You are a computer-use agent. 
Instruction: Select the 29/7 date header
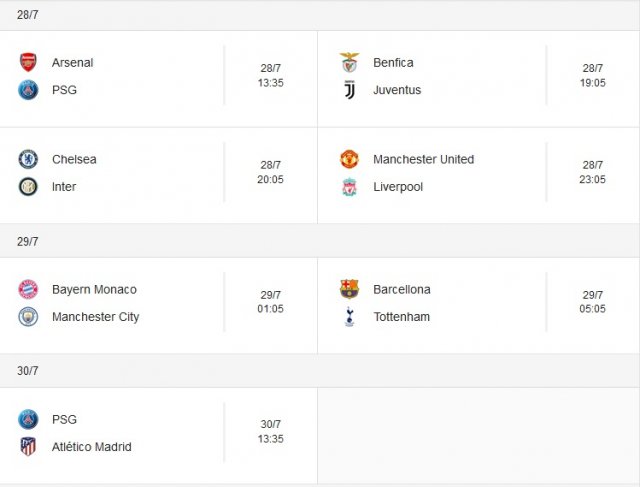coord(28,242)
